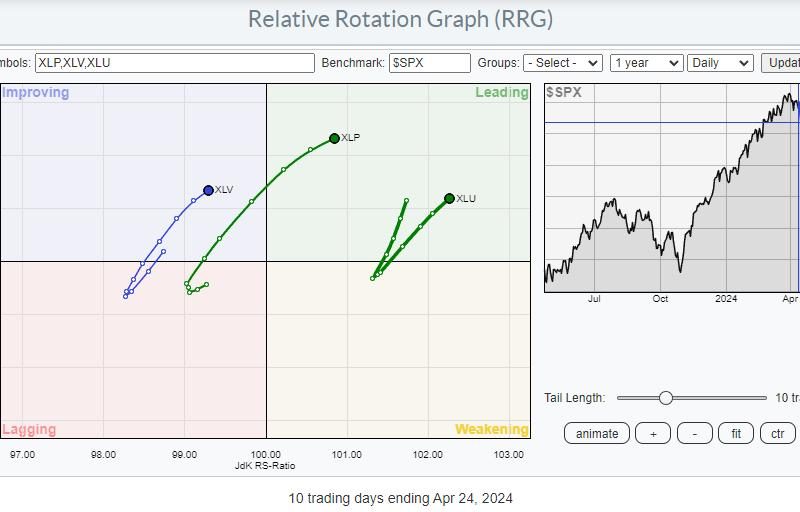Click the 103.00 x-axis value
800x512 pixels.
coord(509,454)
